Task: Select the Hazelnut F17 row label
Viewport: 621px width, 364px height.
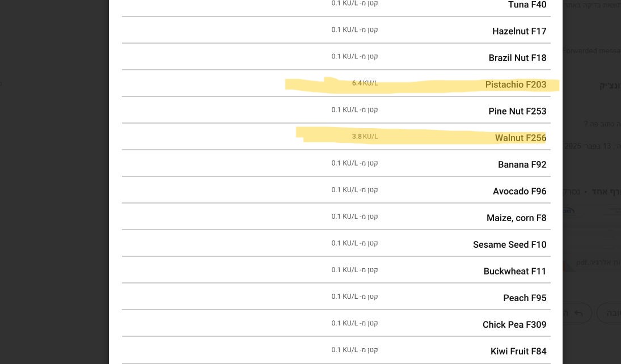Action: coord(519,32)
